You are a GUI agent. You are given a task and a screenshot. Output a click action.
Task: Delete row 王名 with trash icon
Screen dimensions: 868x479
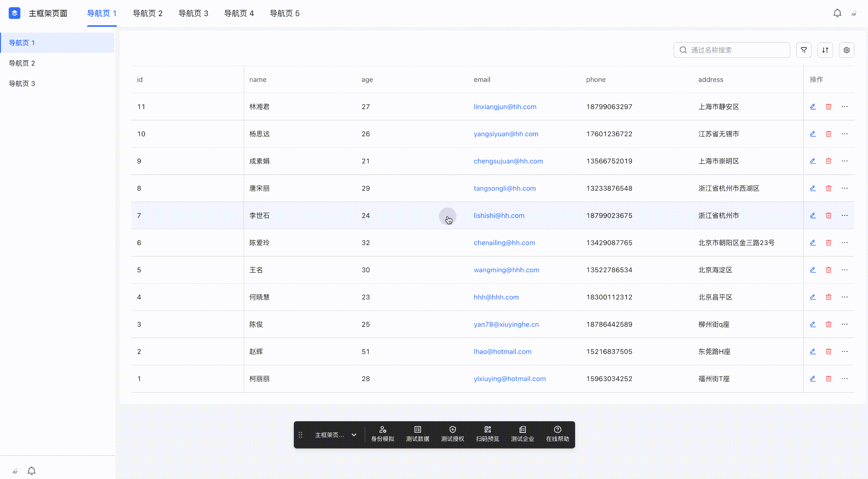coord(829,270)
